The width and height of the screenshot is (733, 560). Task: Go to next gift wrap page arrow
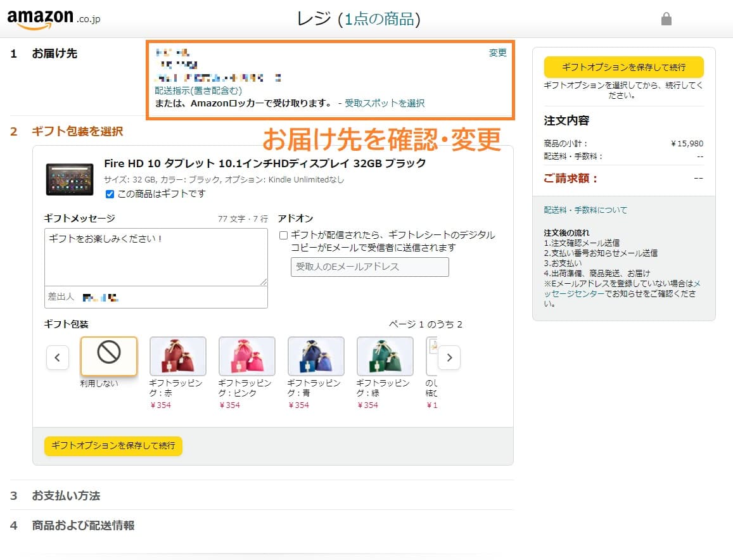(x=449, y=357)
